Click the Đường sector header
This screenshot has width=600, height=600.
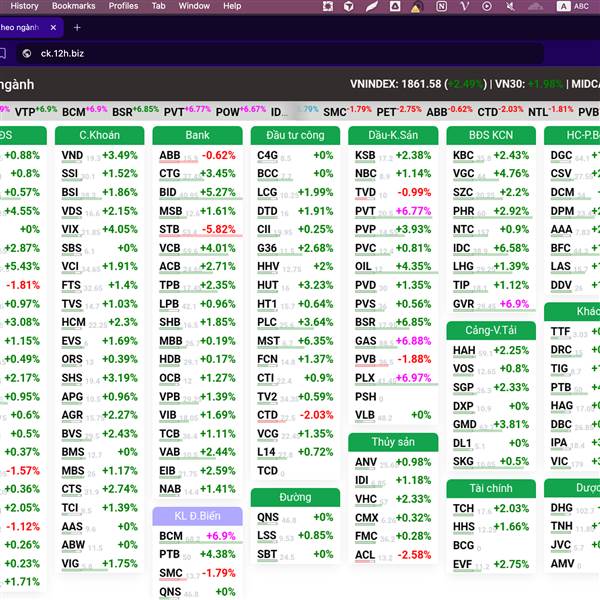[x=295, y=497]
